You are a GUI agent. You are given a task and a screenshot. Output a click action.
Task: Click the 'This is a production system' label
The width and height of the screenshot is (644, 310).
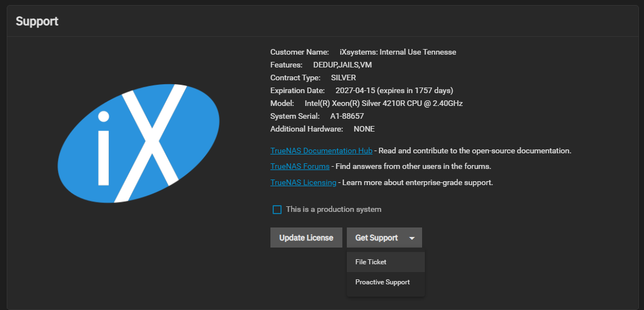click(x=333, y=210)
